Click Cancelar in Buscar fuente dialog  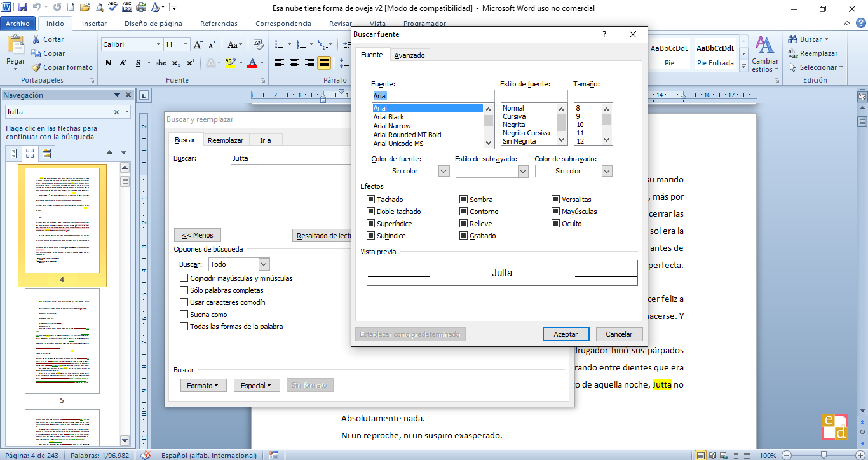click(x=619, y=334)
